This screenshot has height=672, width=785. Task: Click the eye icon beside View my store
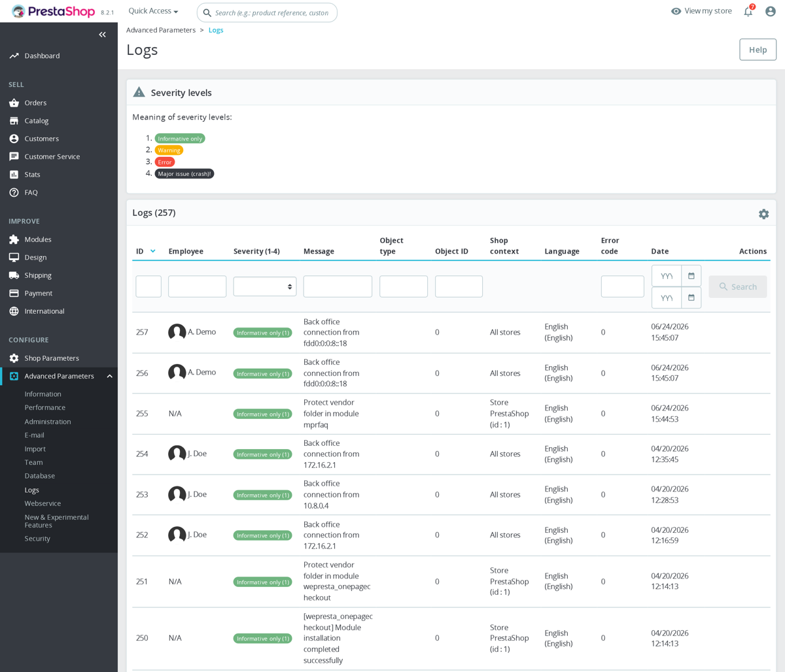pos(676,11)
